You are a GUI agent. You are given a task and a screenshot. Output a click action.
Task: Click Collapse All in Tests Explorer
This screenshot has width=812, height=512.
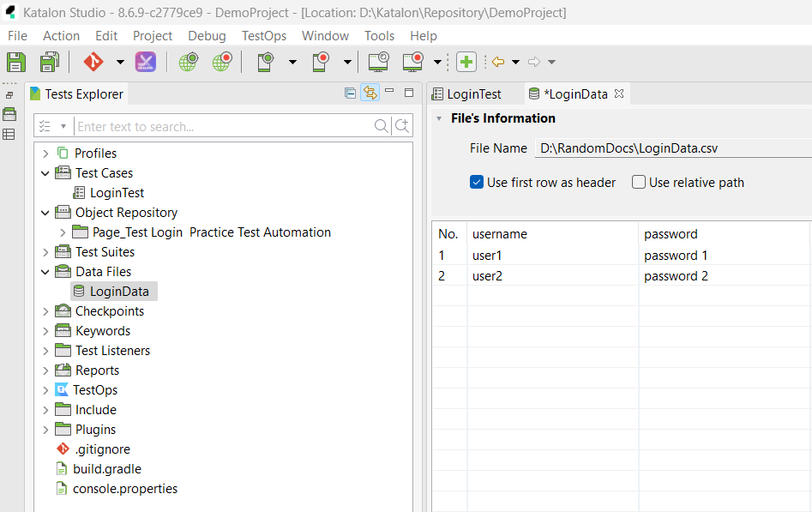pos(350,93)
